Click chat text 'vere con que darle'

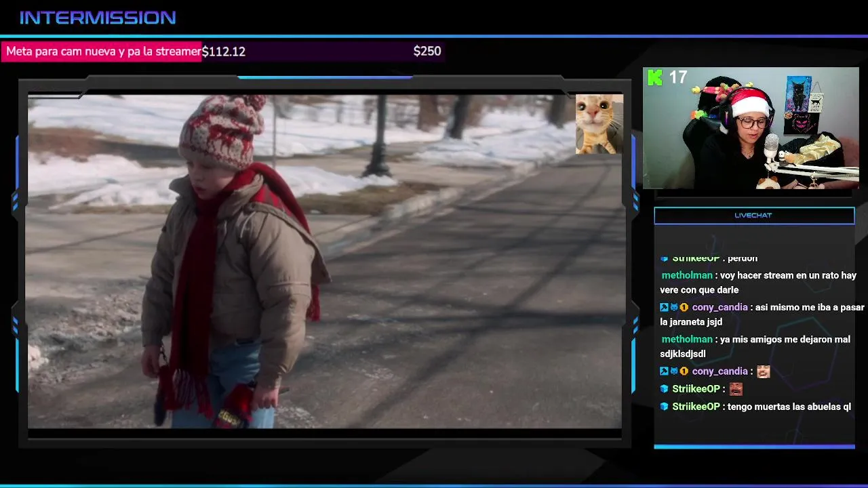click(x=699, y=290)
